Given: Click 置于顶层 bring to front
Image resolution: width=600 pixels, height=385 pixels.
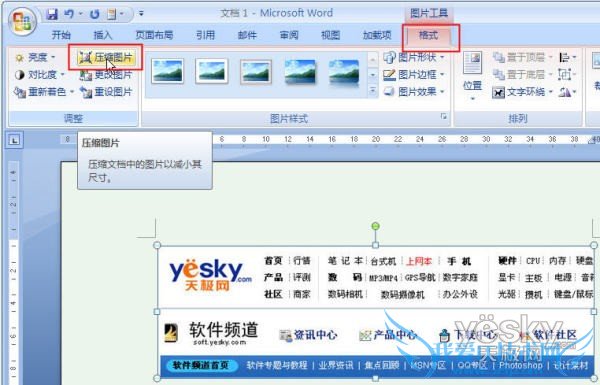Looking at the screenshot, I should click(x=522, y=57).
